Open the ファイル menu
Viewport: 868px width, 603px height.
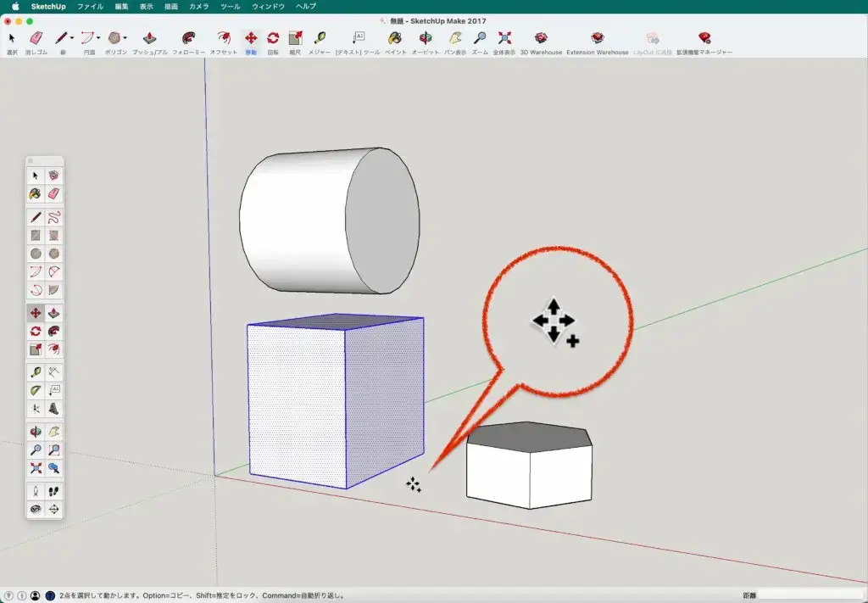tap(90, 7)
